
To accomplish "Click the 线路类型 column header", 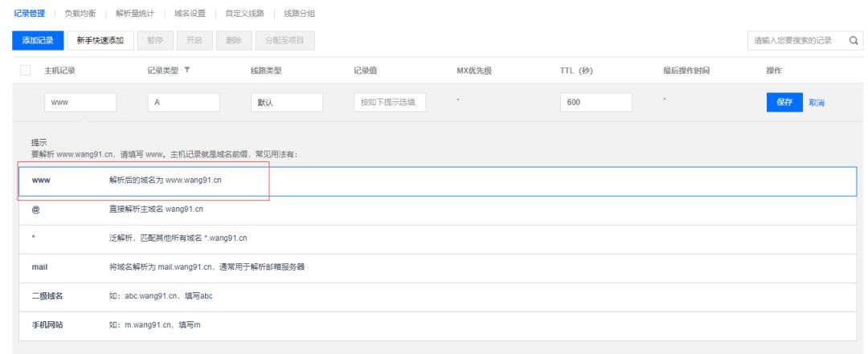I will (266, 71).
